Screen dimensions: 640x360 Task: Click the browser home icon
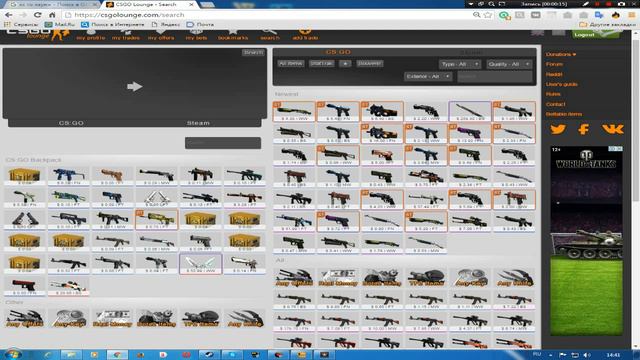(x=52, y=15)
